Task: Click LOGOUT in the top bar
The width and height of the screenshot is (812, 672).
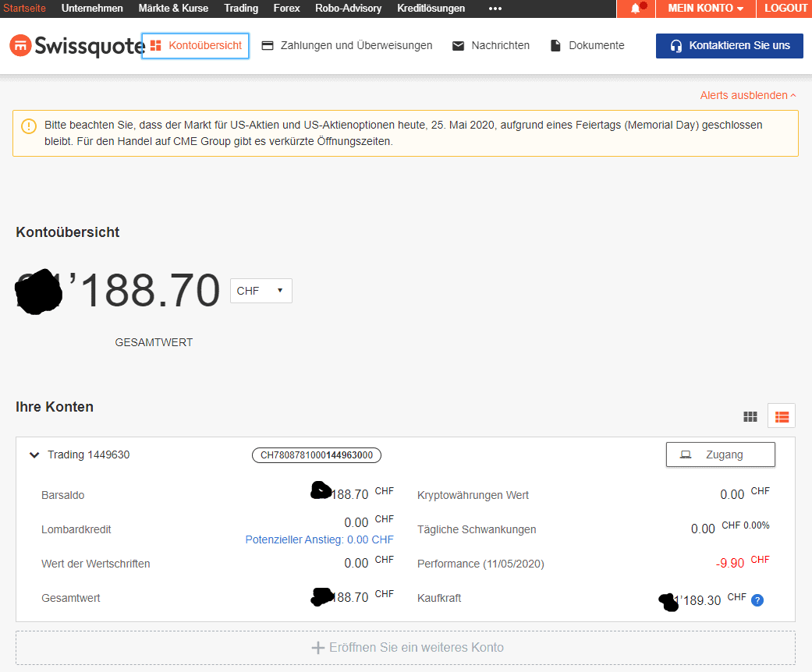Action: tap(785, 9)
